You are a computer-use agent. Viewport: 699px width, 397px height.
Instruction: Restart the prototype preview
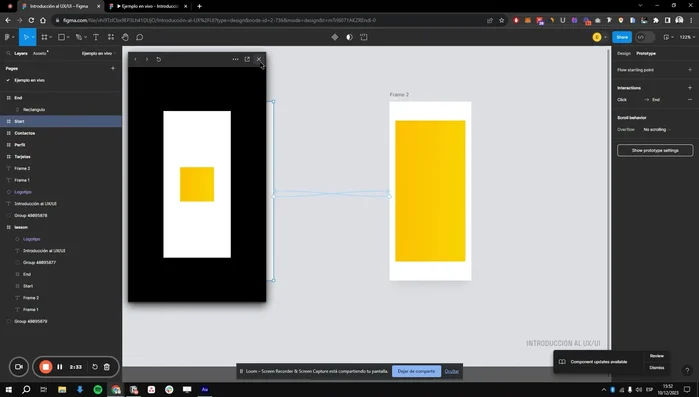[x=159, y=59]
